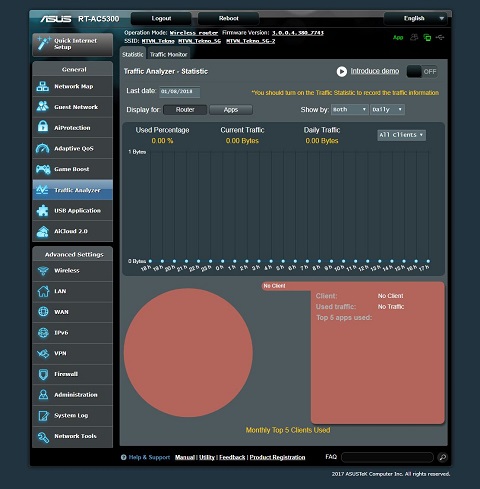Open the Manual link in footer

coord(185,457)
